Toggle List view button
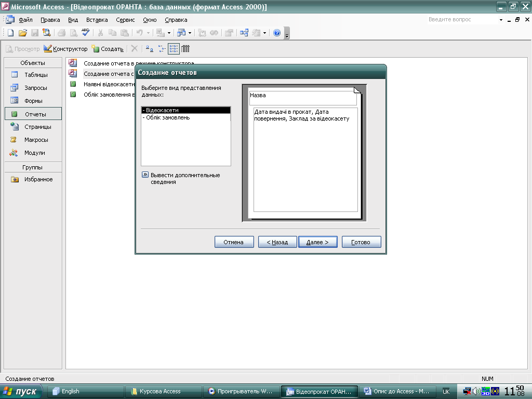The width and height of the screenshot is (532, 399). pos(174,49)
